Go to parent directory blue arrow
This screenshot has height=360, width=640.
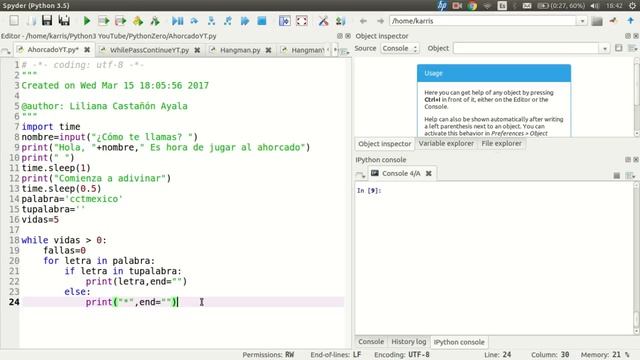pyautogui.click(x=631, y=20)
